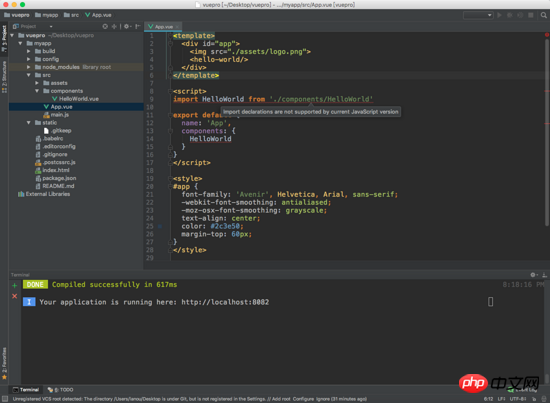Close the App.vue editor tab
Image resolution: width=550 pixels, height=403 pixels.
(x=177, y=27)
